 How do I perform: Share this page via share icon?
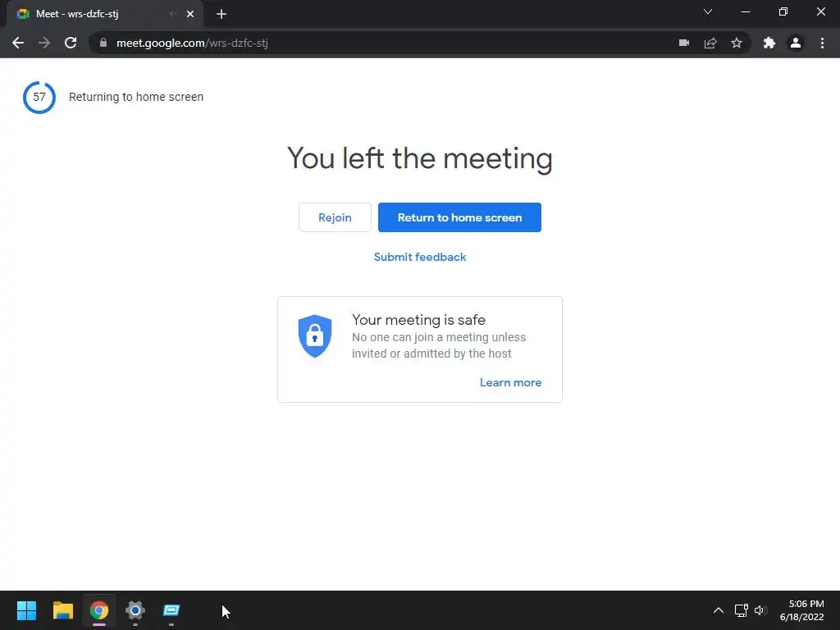click(x=710, y=43)
